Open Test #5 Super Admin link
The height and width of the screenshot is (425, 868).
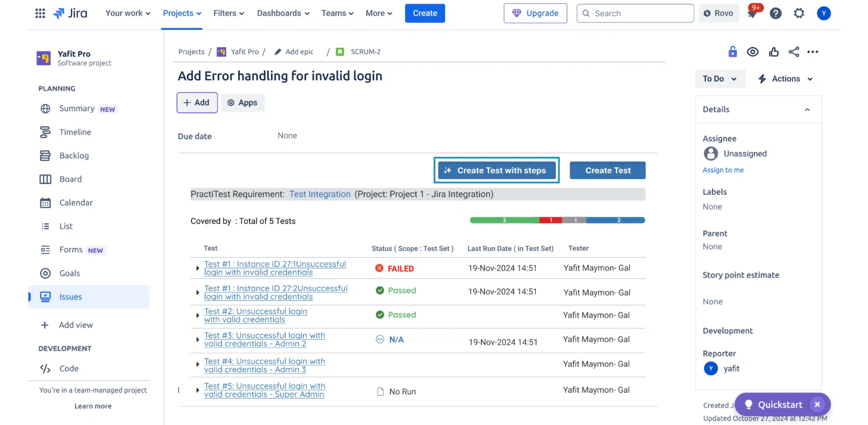point(265,390)
